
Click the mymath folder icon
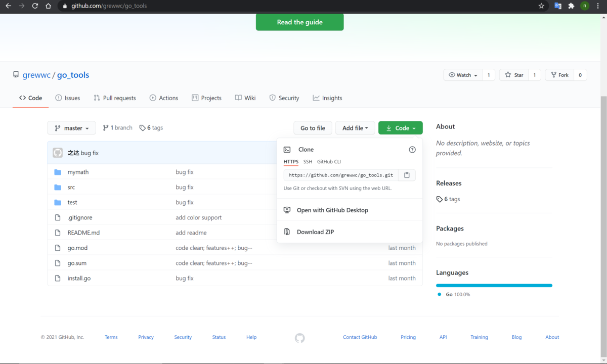(x=58, y=172)
